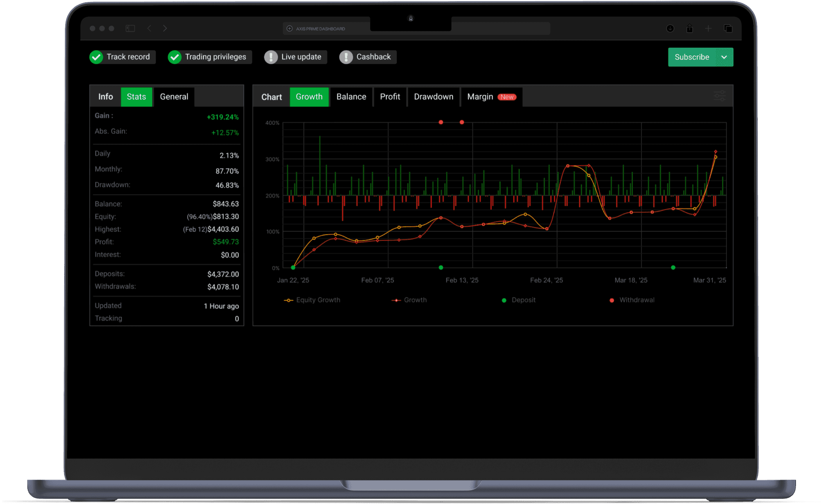Click the browser sidebar toggle icon

[x=130, y=29]
